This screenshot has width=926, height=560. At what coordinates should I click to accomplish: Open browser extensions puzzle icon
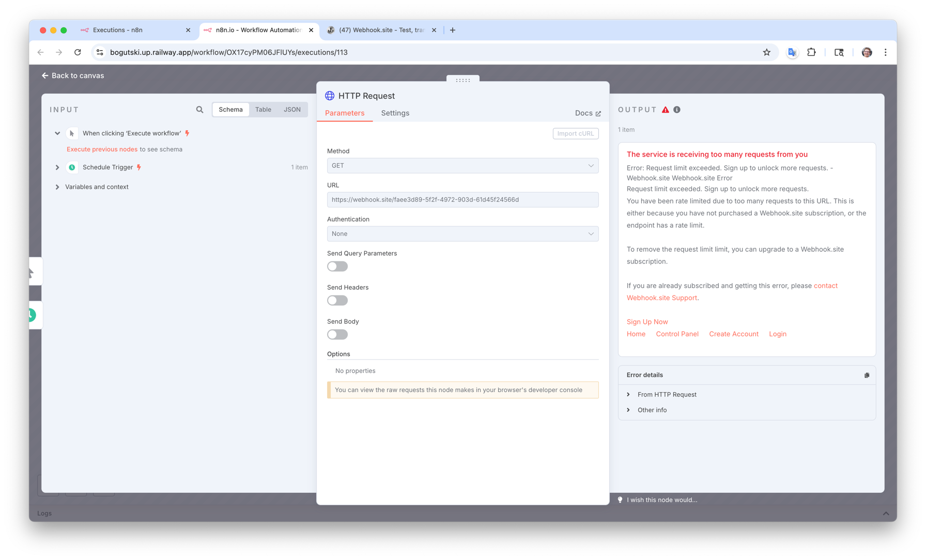tap(811, 52)
